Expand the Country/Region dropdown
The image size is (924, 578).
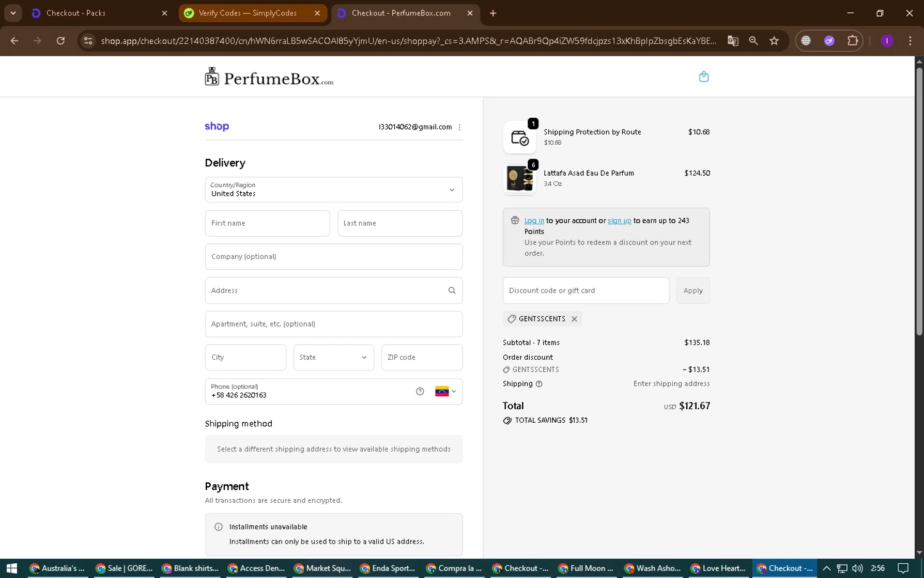tap(334, 190)
